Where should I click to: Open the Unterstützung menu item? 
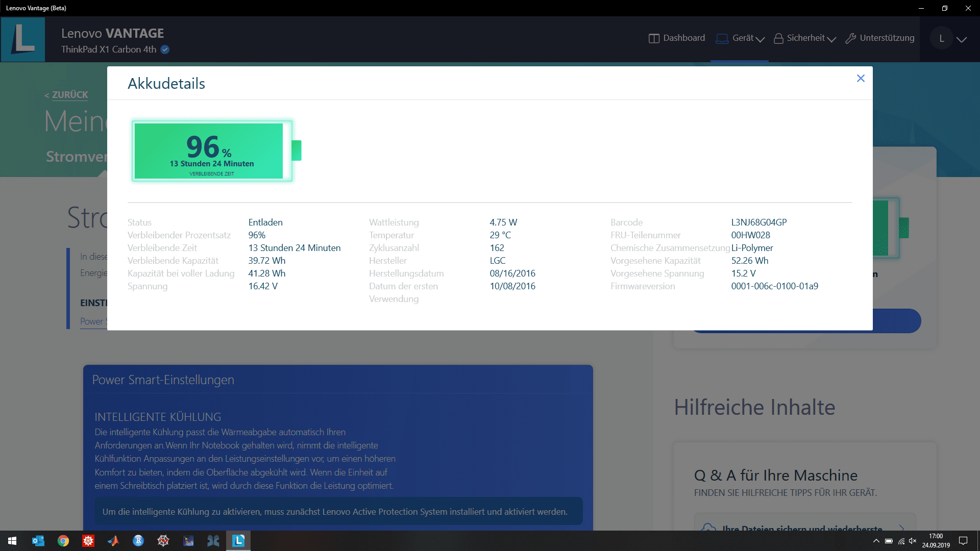click(x=880, y=38)
